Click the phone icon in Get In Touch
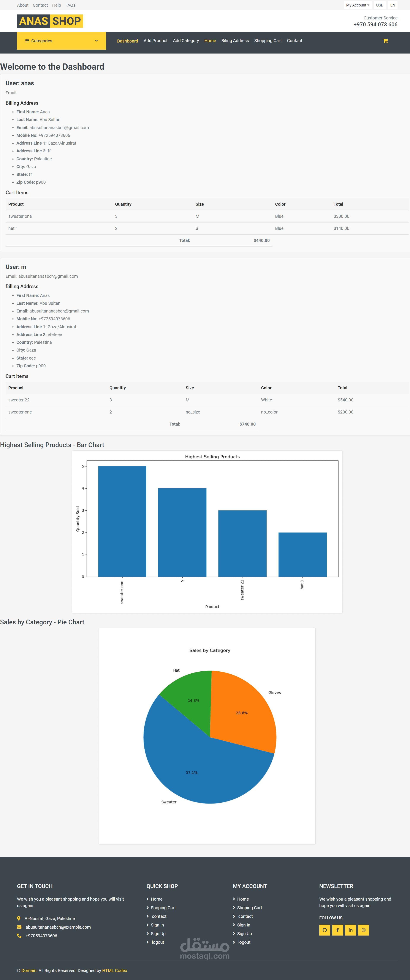This screenshot has height=980, width=410. (19, 936)
